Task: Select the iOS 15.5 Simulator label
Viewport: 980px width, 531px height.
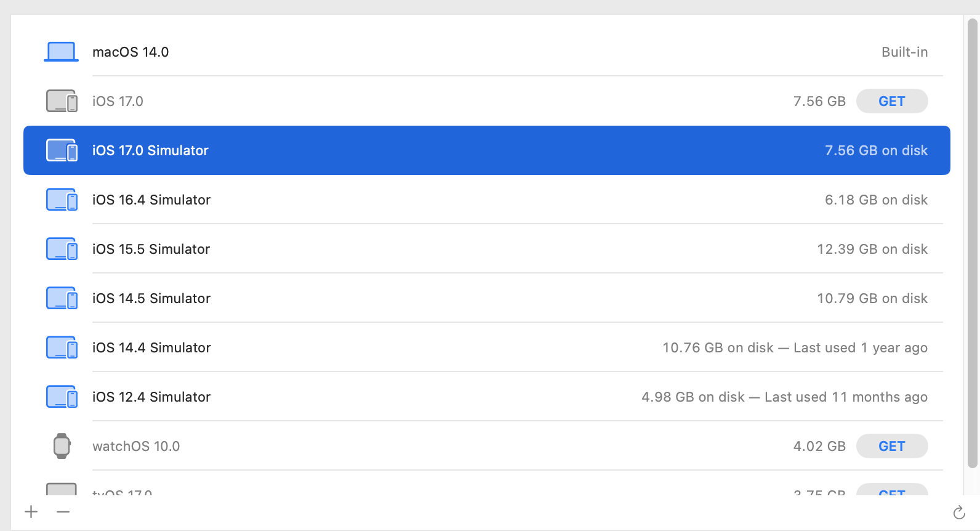Action: pos(151,249)
